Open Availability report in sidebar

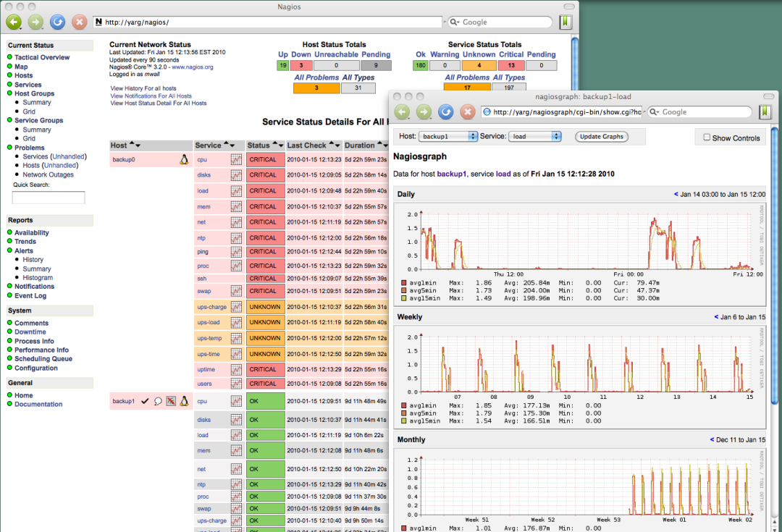[x=31, y=233]
